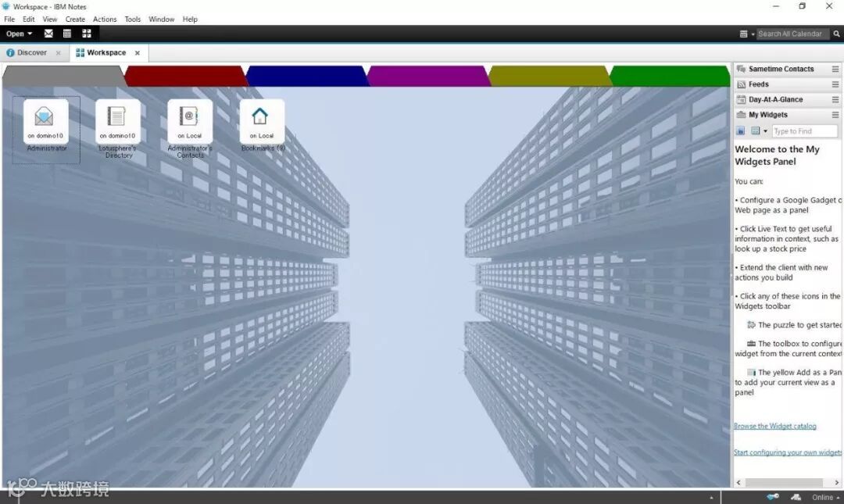Open the search scope calendar dropdown

point(746,34)
